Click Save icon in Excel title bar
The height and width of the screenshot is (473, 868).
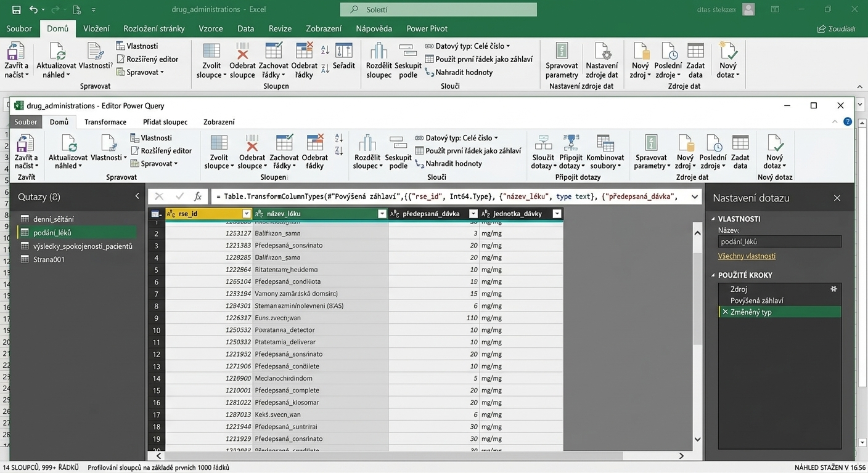(x=16, y=10)
